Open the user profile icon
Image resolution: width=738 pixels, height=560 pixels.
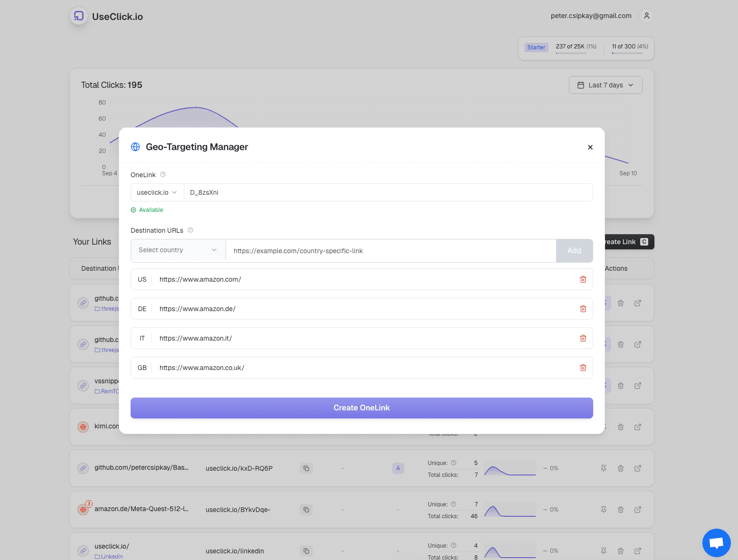click(x=646, y=16)
